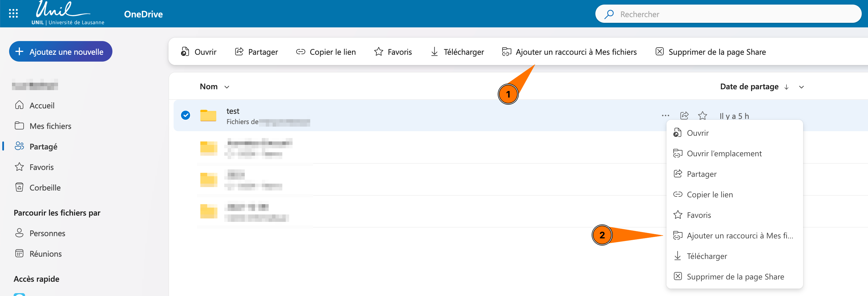Click the test folder icon
The width and height of the screenshot is (868, 296).
click(x=208, y=116)
